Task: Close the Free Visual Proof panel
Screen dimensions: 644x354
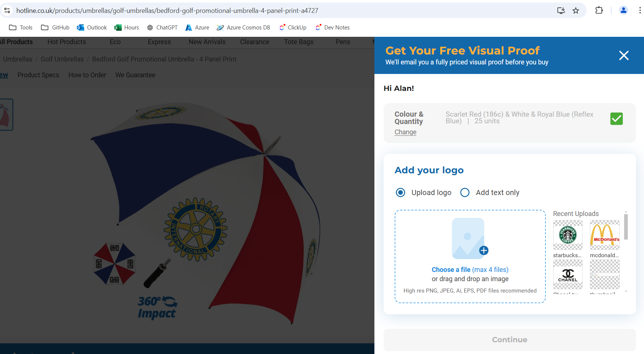Action: click(x=624, y=55)
